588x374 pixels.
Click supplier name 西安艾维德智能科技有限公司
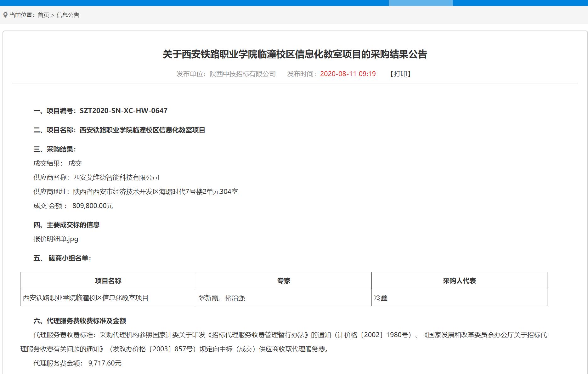pyautogui.click(x=116, y=178)
